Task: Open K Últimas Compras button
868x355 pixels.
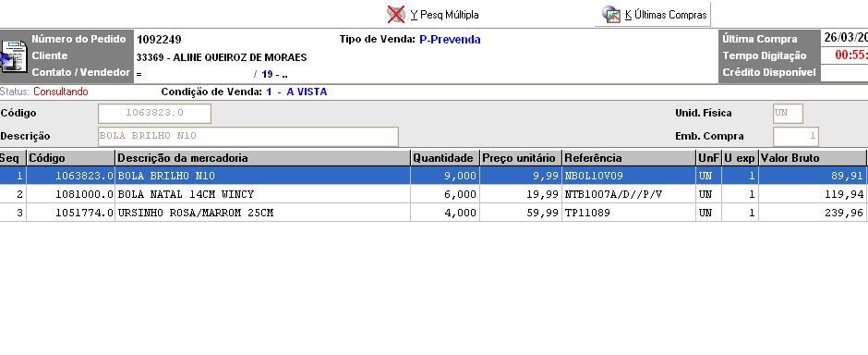Action: point(653,15)
